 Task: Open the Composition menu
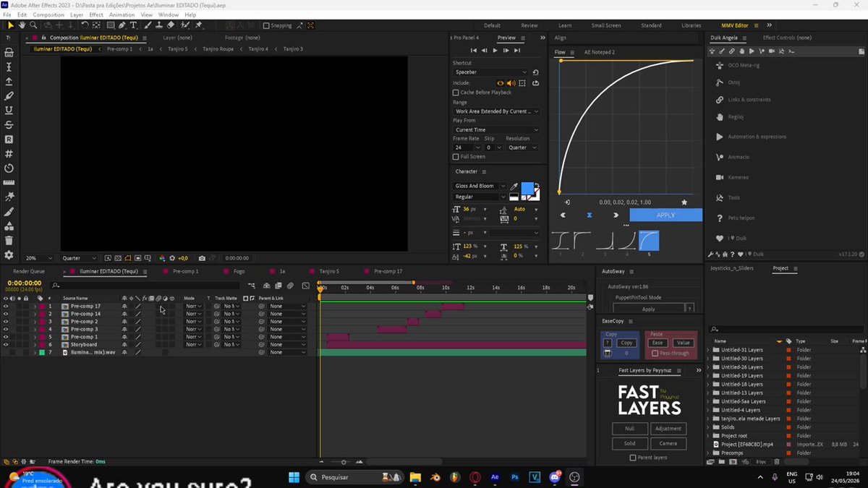[x=48, y=14]
